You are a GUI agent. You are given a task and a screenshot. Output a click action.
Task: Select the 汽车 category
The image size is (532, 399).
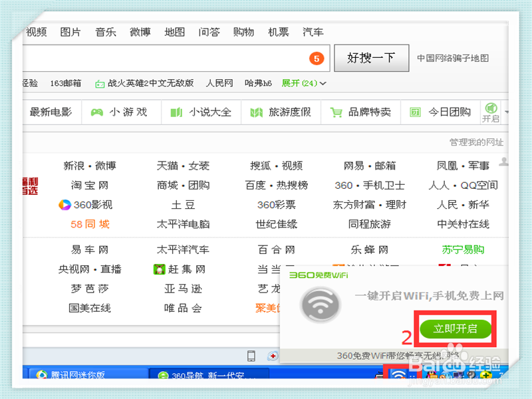pos(313,32)
